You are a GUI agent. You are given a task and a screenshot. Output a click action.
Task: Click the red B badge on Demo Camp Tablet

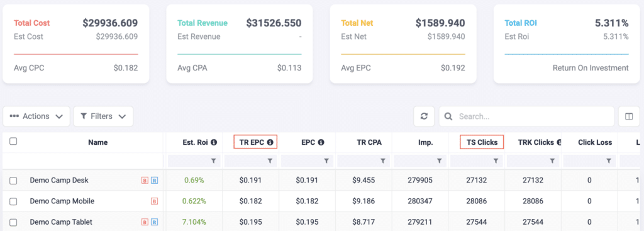pos(145,222)
